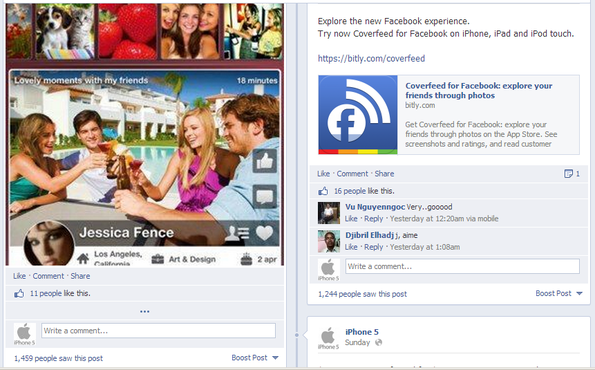Image resolution: width=595 pixels, height=370 pixels.
Task: Click 16 people like this text
Action: tap(364, 191)
